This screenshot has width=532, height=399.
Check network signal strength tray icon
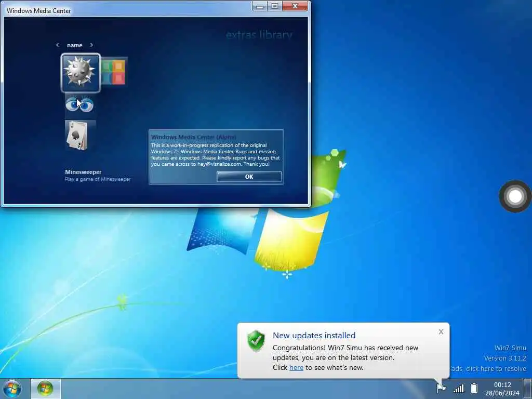point(459,388)
